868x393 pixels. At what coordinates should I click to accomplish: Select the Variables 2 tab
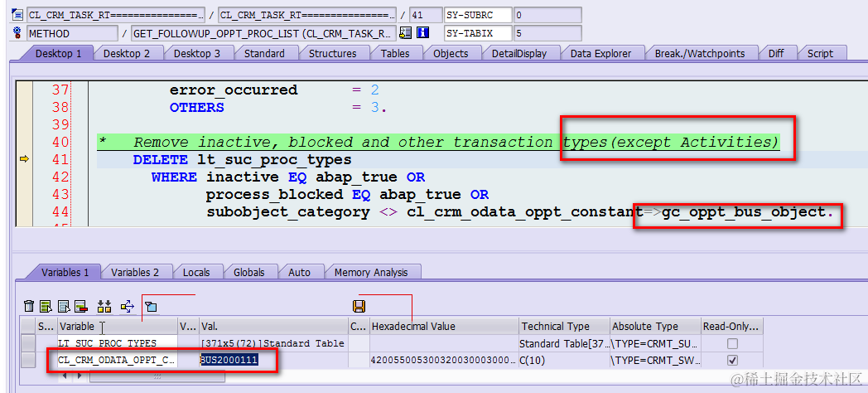(x=134, y=272)
